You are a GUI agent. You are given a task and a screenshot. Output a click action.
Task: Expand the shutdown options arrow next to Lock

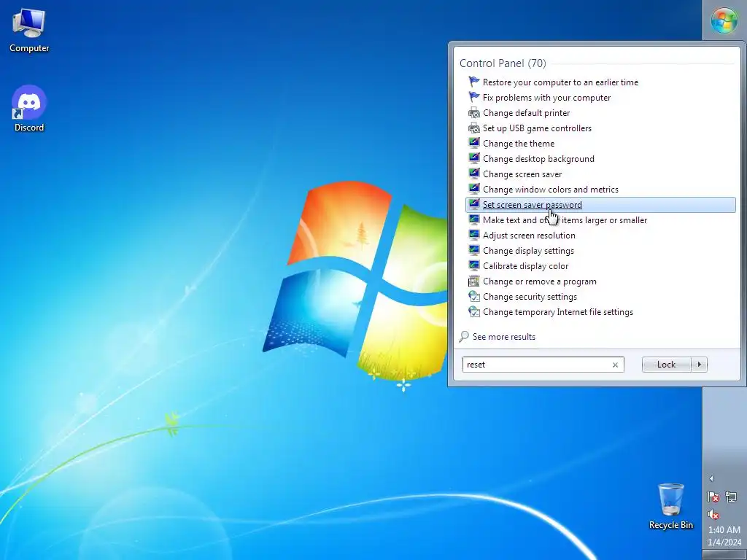tap(700, 365)
